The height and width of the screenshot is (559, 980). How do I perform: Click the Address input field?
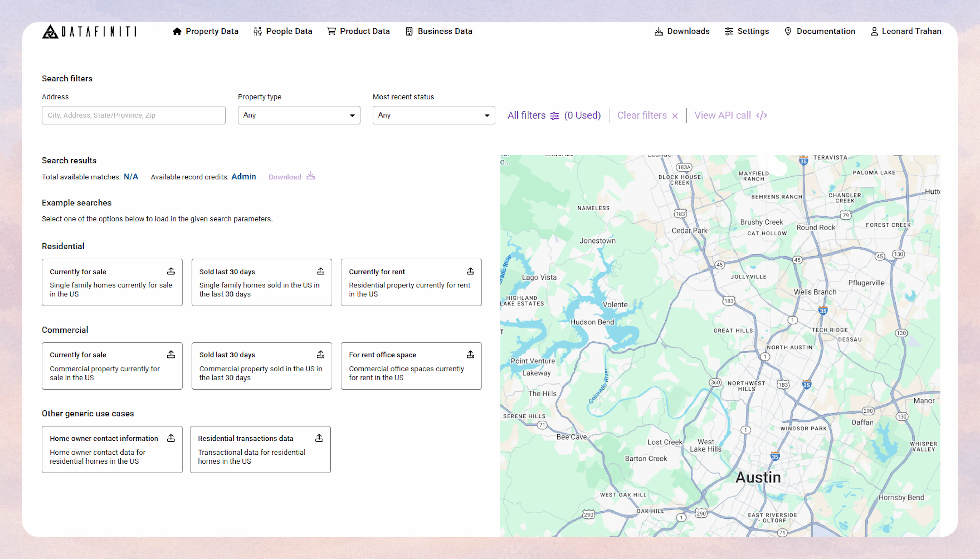133,115
